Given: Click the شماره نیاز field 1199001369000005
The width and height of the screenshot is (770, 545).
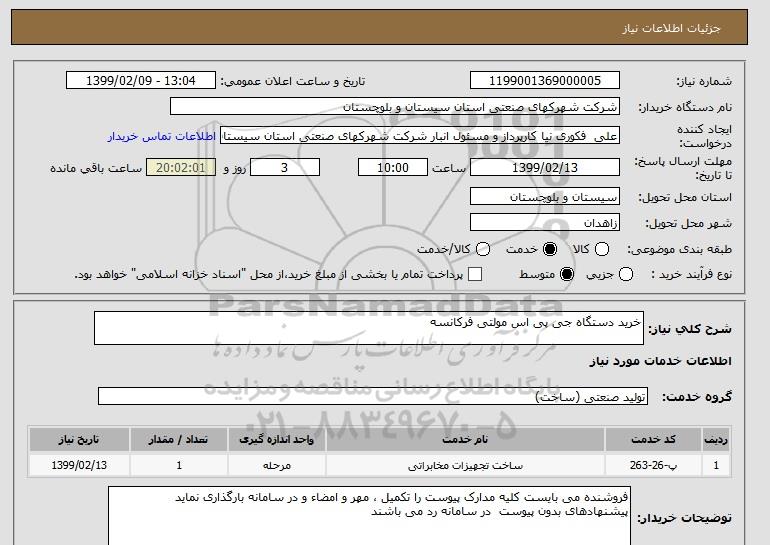Looking at the screenshot, I should tap(545, 81).
